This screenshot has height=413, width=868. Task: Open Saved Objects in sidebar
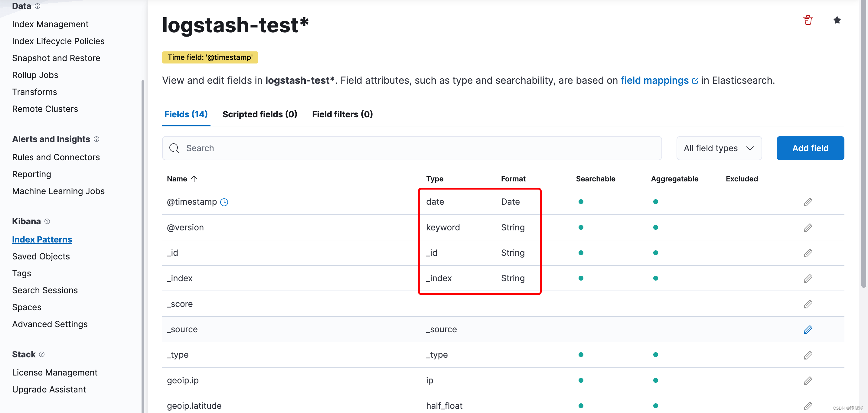(41, 256)
